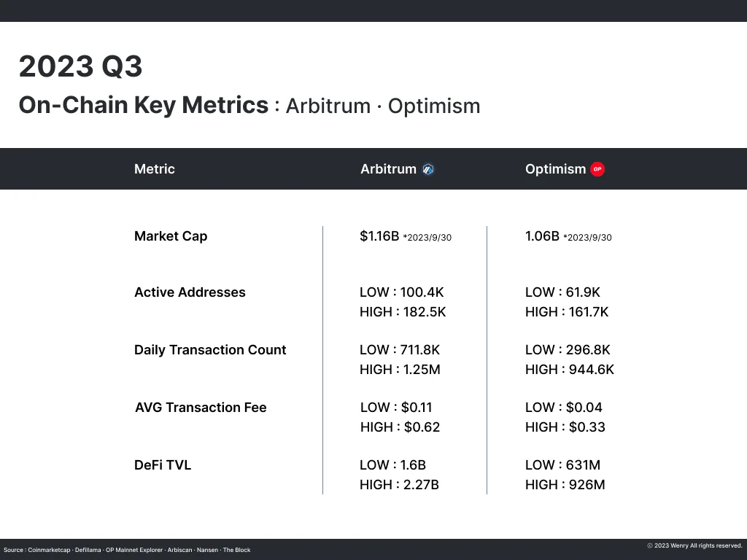Click Arbitrum's HIGH : 182.5K active addresses
Viewport: 747px width, 560px height.
point(403,312)
